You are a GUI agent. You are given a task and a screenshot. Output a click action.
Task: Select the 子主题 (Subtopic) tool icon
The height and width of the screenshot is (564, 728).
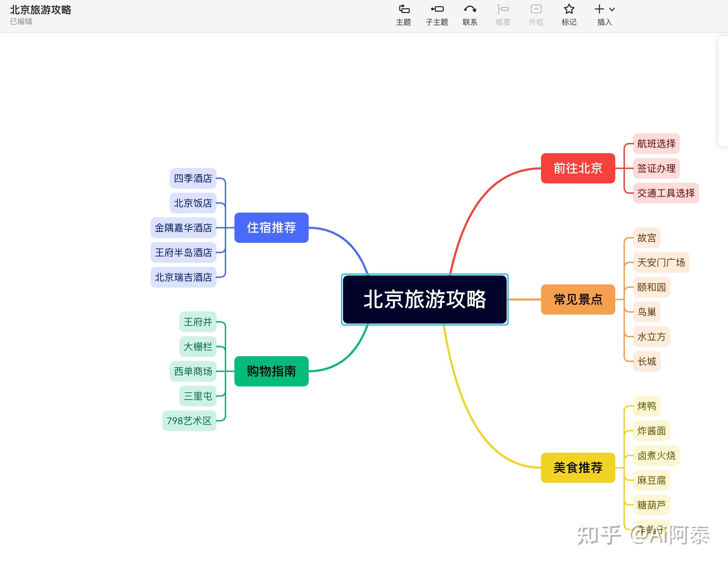tap(435, 11)
